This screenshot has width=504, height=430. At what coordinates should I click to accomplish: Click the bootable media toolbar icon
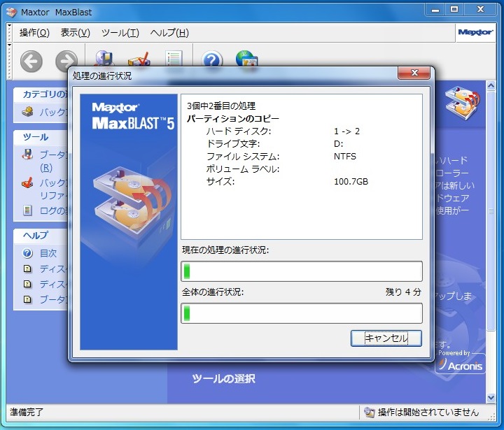coord(104,59)
